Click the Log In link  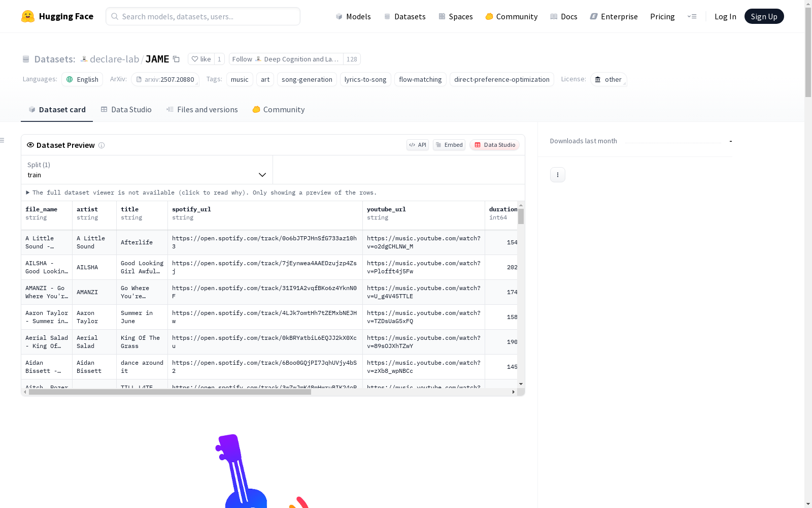(x=725, y=16)
